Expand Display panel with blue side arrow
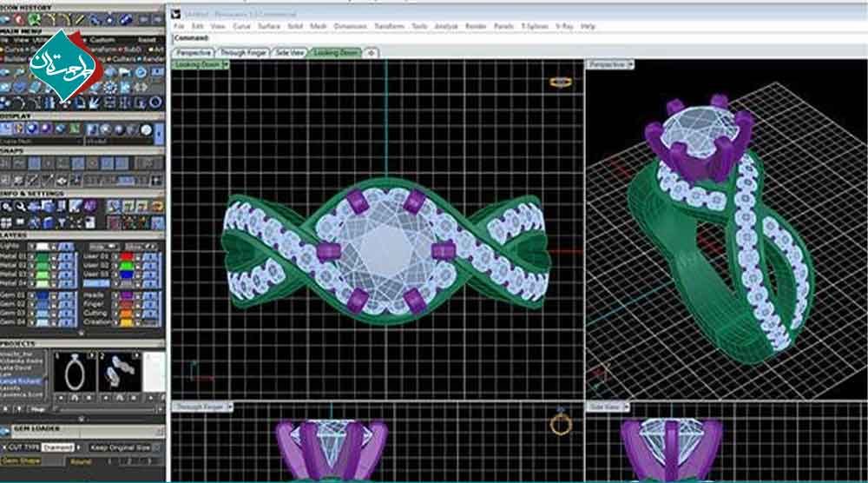Image resolution: width=868 pixels, height=483 pixels. click(x=160, y=134)
